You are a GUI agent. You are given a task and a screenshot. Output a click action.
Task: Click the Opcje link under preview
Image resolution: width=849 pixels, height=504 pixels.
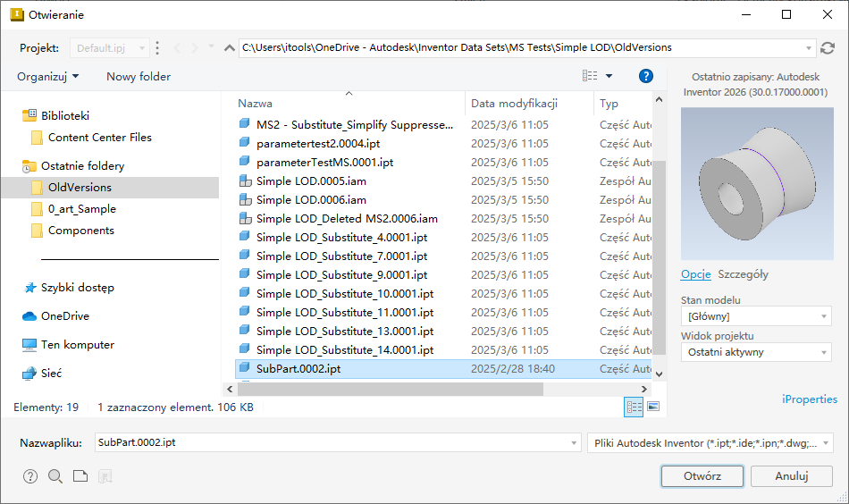696,274
